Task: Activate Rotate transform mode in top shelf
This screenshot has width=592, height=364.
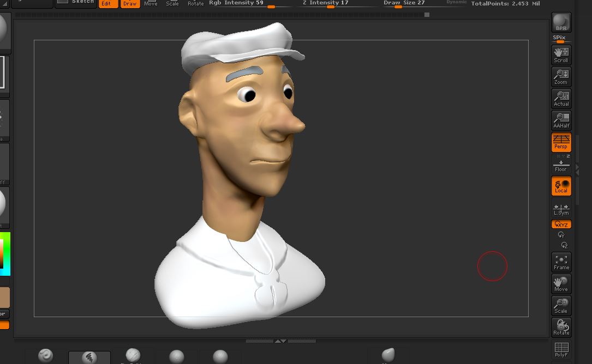Action: tap(195, 3)
